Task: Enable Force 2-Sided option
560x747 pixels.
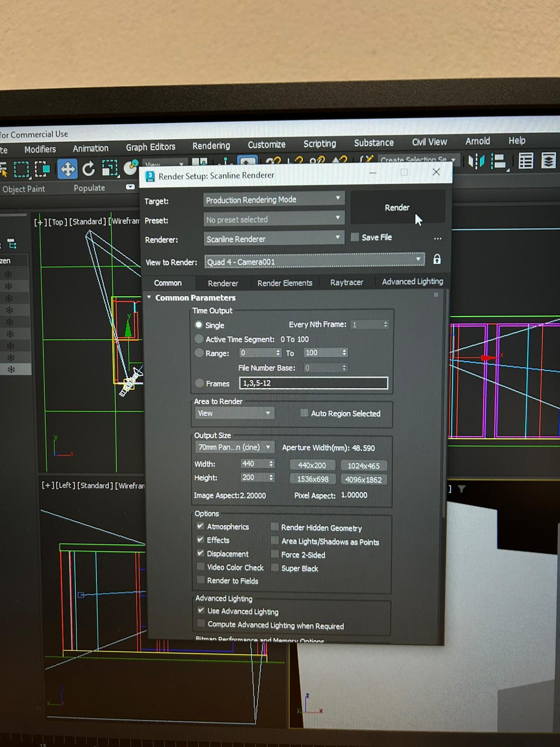Action: point(275,554)
